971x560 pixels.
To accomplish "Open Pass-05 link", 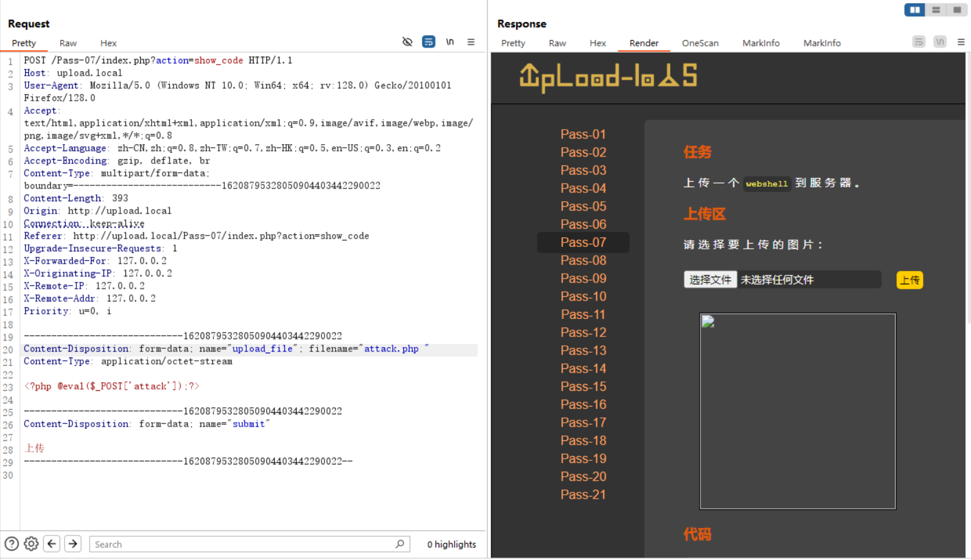I will click(x=583, y=206).
